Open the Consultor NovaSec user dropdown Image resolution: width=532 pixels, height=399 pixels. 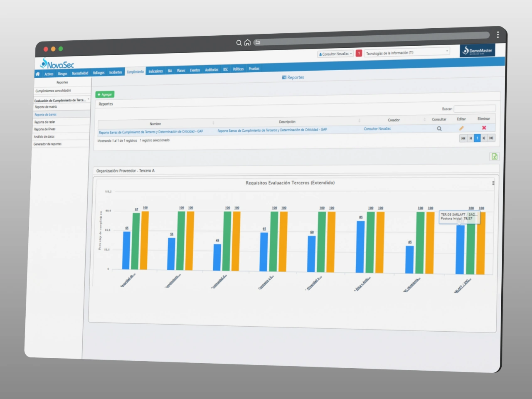click(x=335, y=54)
